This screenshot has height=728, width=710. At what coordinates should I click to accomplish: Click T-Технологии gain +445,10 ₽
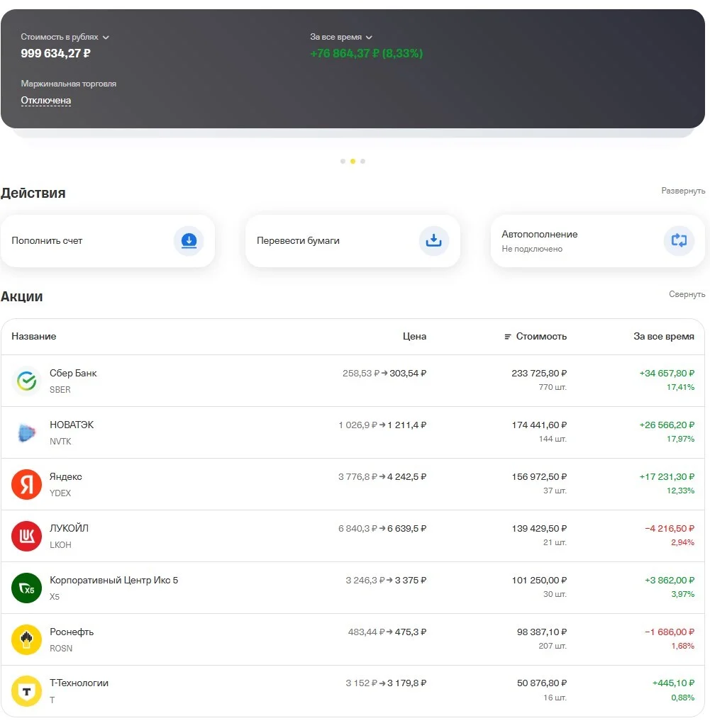(x=673, y=683)
